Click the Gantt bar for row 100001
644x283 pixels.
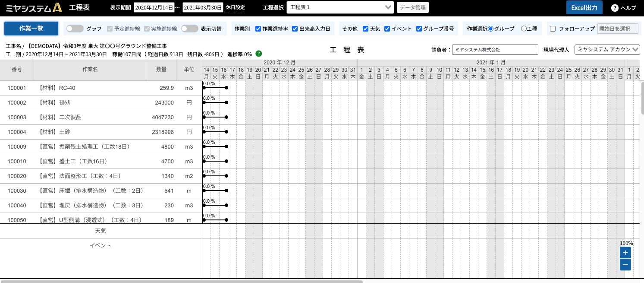click(215, 88)
